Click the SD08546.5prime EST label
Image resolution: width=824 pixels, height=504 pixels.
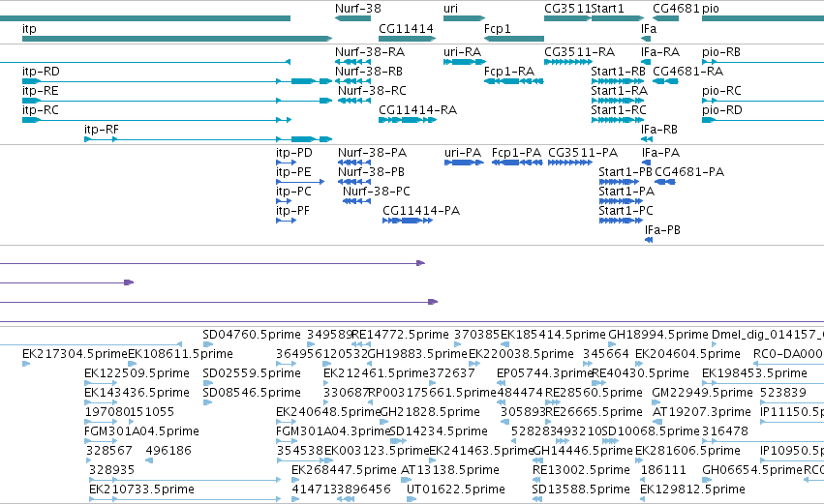[252, 393]
